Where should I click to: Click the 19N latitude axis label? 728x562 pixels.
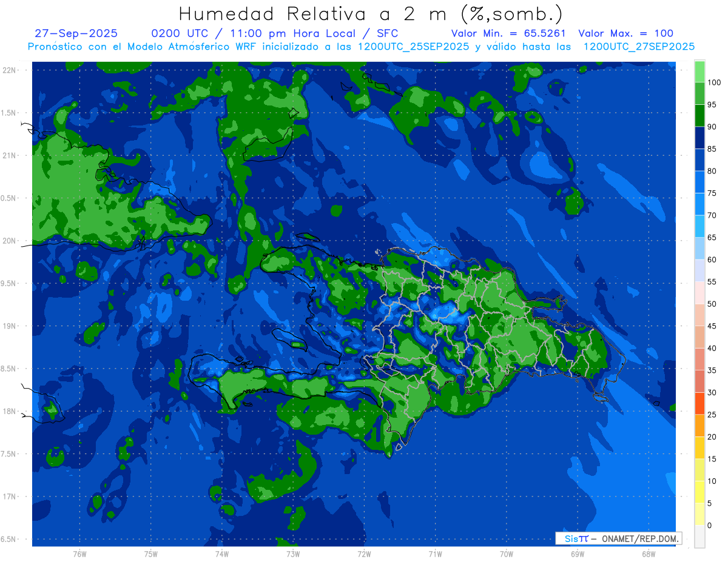9,326
